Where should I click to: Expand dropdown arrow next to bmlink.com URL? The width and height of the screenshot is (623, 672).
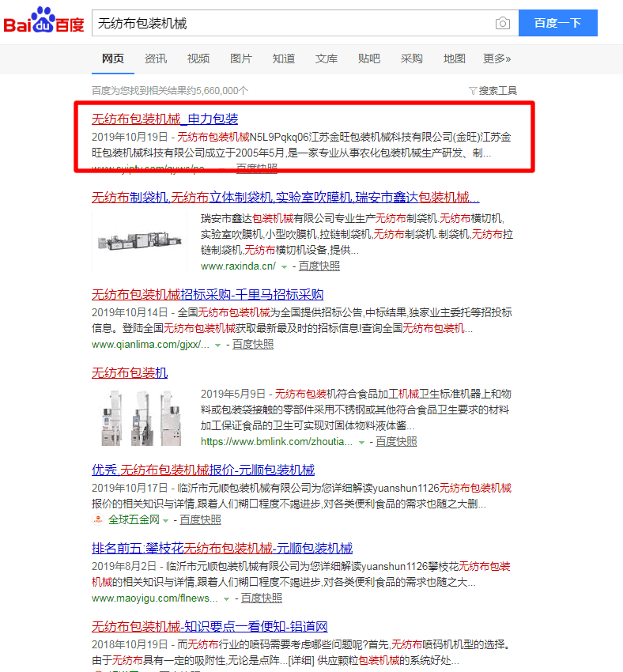(361, 443)
